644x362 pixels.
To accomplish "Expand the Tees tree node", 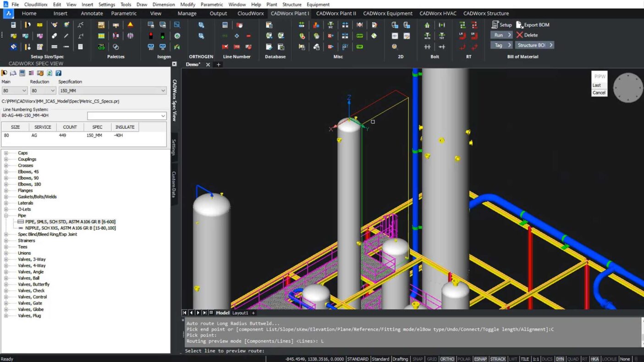I will pos(6,247).
